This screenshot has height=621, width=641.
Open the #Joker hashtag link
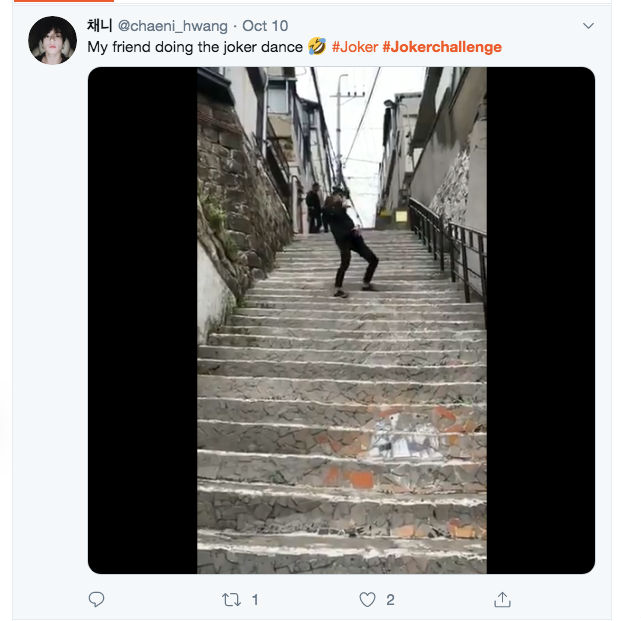tap(355, 47)
